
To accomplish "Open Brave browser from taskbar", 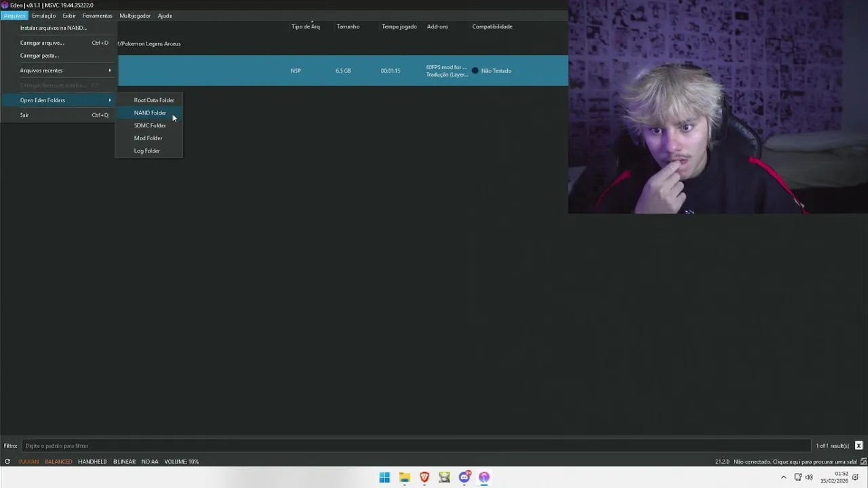I will pyautogui.click(x=425, y=477).
